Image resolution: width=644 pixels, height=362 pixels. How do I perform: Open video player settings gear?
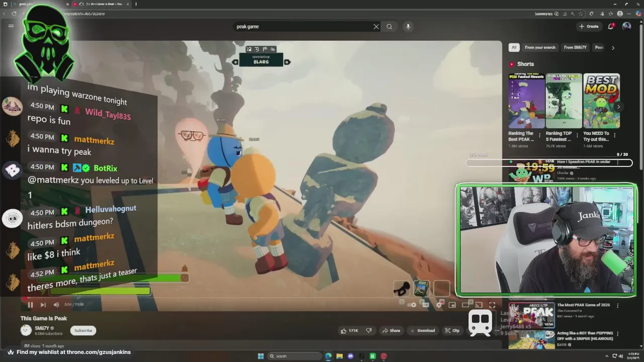coord(439,305)
